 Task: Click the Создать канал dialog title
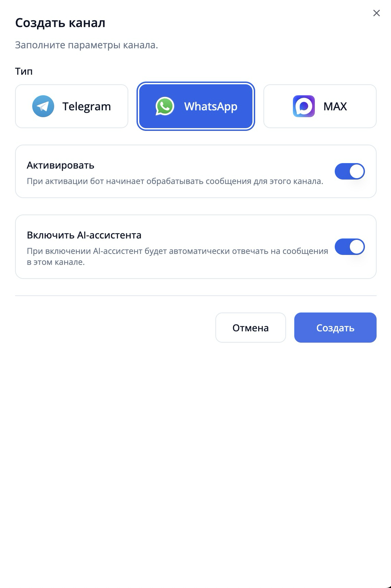click(x=60, y=23)
